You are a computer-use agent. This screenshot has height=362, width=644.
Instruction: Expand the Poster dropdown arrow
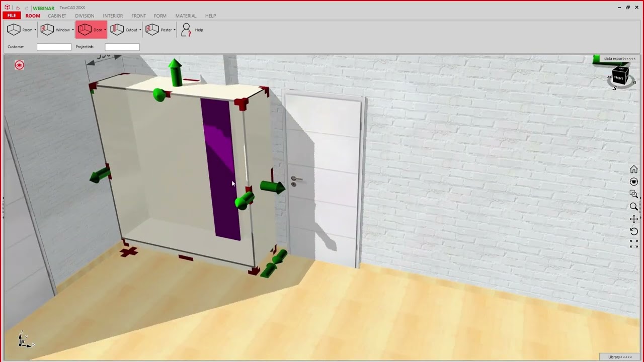(174, 30)
